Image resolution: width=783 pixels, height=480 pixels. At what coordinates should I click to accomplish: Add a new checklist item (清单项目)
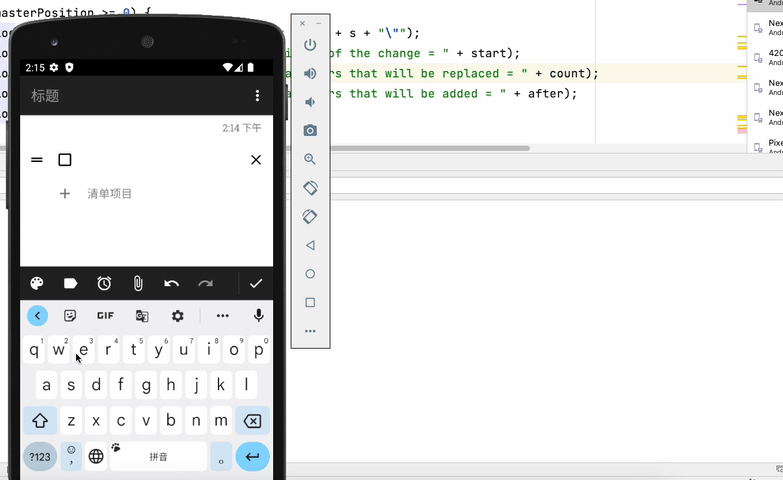point(109,194)
